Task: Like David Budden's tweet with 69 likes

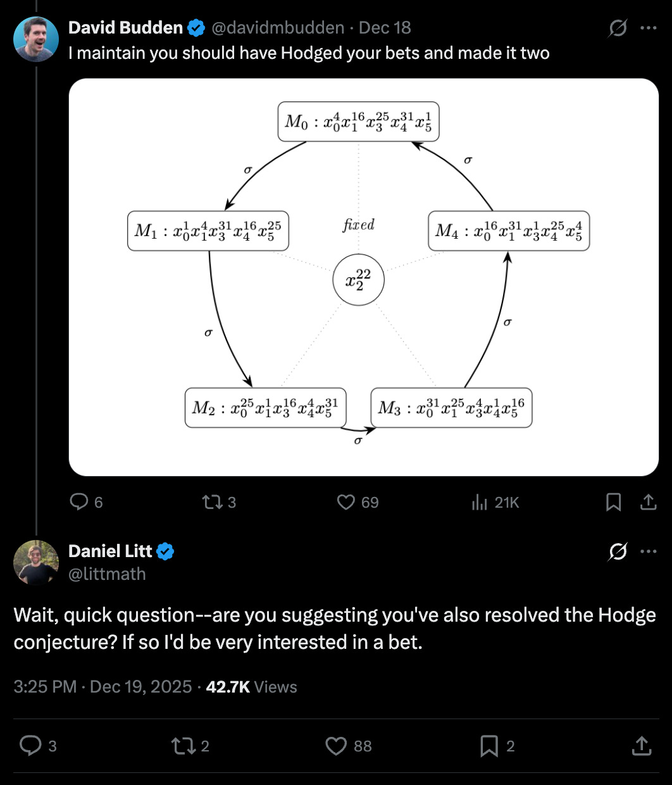Action: [x=346, y=502]
